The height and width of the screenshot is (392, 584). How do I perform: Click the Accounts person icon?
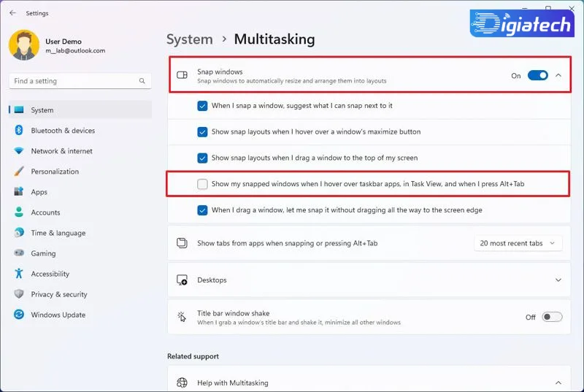tap(19, 212)
